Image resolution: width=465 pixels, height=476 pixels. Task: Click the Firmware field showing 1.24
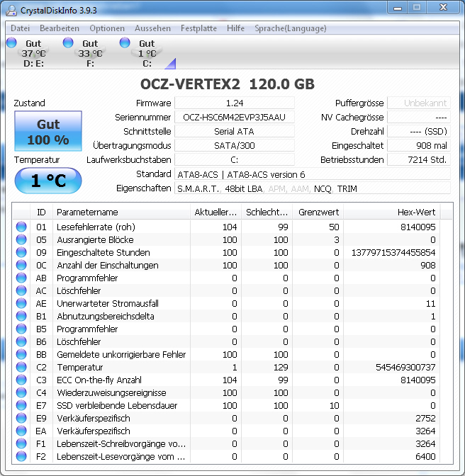[x=235, y=103]
